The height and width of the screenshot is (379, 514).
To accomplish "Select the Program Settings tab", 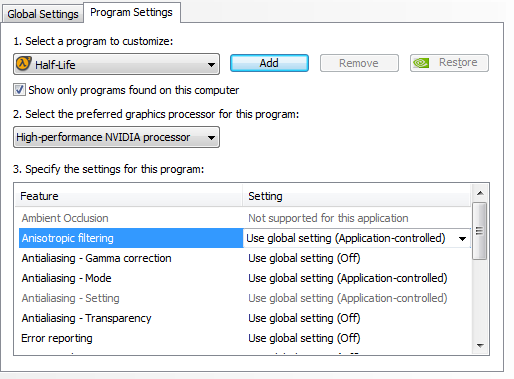I will [x=132, y=13].
